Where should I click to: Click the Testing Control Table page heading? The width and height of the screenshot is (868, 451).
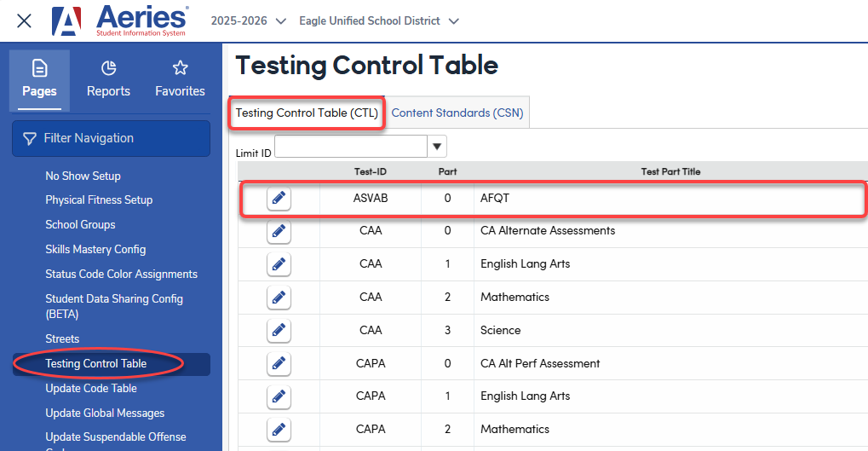tap(366, 66)
